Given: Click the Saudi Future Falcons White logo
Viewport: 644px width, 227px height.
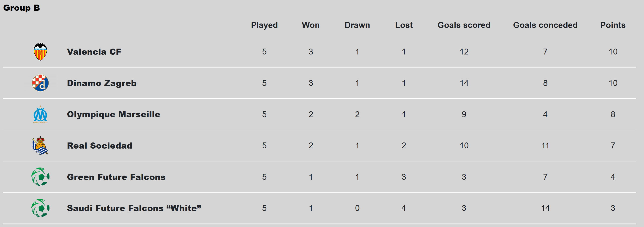Looking at the screenshot, I should click(40, 208).
